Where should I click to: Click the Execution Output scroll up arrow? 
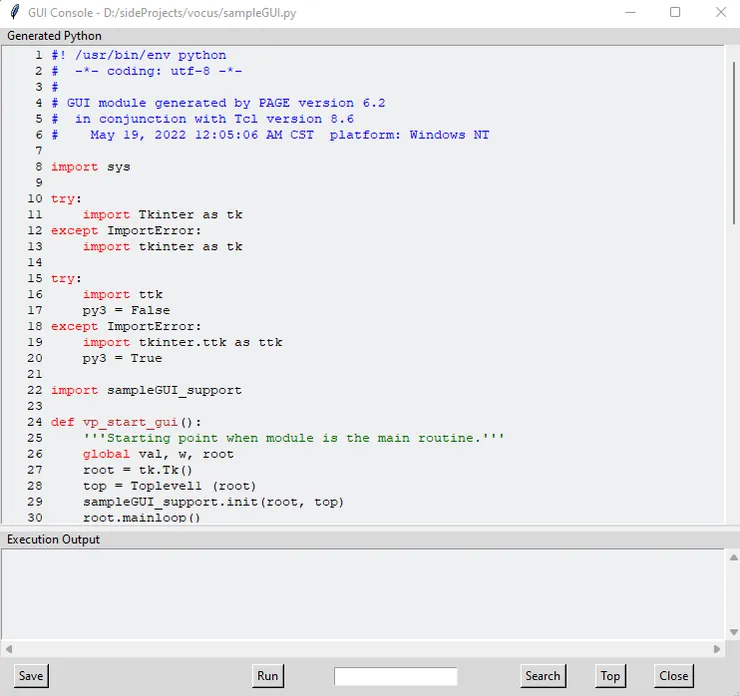click(733, 557)
